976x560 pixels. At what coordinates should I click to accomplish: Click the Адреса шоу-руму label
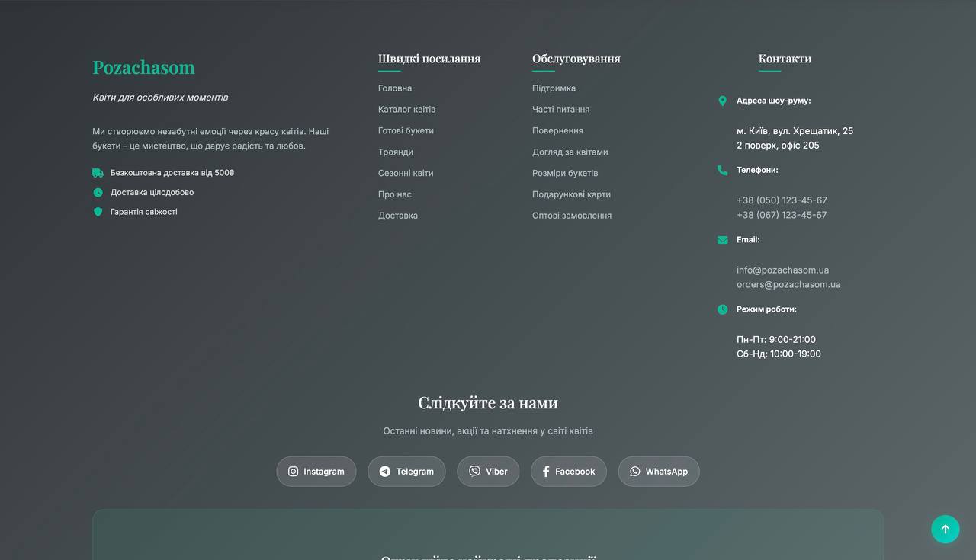click(x=773, y=101)
